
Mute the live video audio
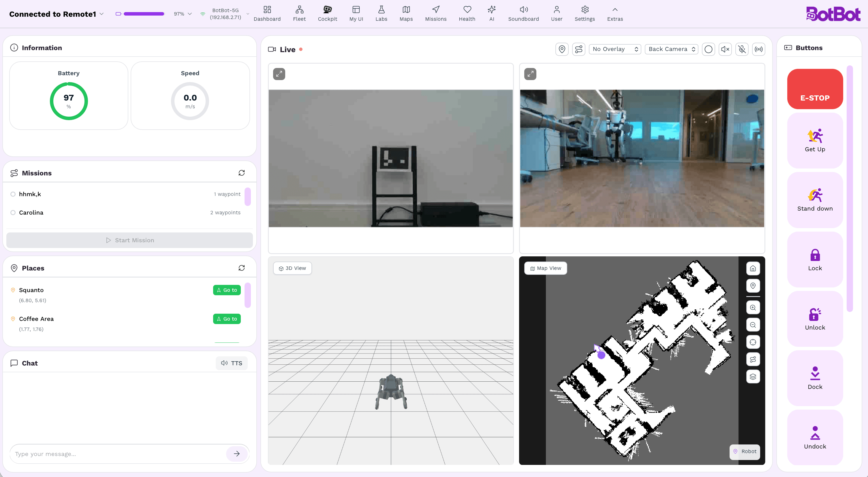[725, 49]
